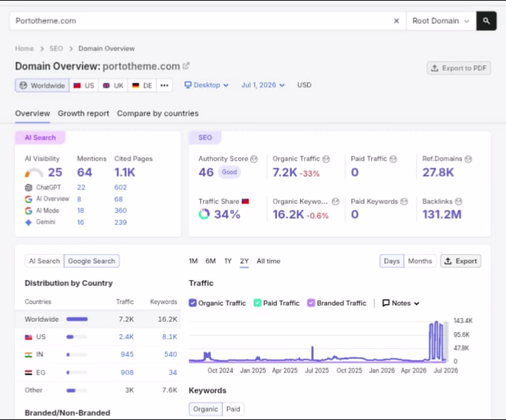Open Gemini cited pages value 239

[120, 223]
